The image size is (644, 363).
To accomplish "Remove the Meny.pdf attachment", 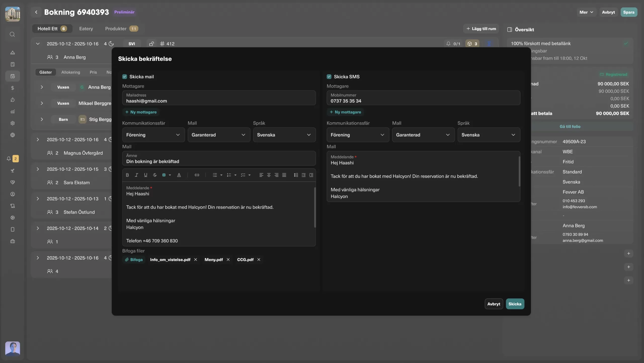I will click(228, 259).
